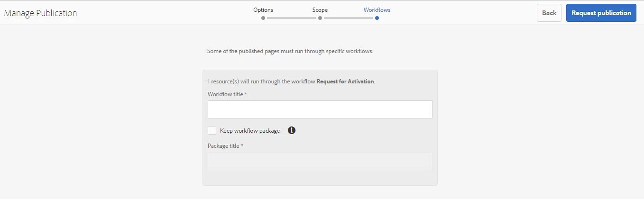Focus the Workflow title input field

tap(320, 109)
